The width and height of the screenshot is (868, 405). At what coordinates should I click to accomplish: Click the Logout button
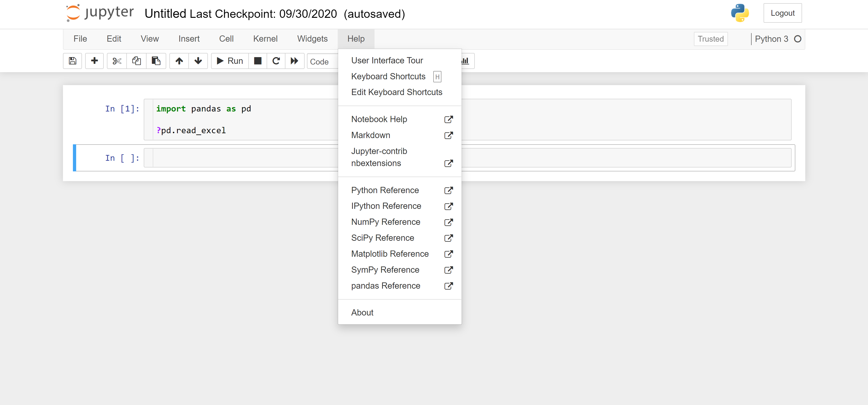(x=782, y=13)
